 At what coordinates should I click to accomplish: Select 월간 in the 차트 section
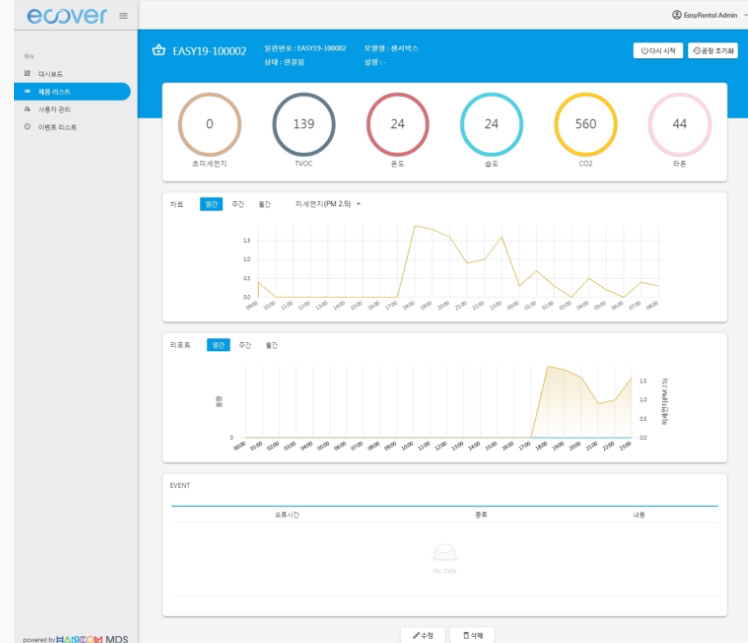[x=264, y=203]
